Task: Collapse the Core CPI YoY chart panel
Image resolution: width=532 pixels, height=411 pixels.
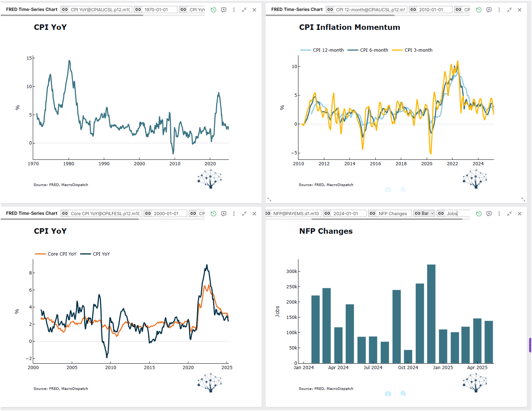Action: pos(244,214)
